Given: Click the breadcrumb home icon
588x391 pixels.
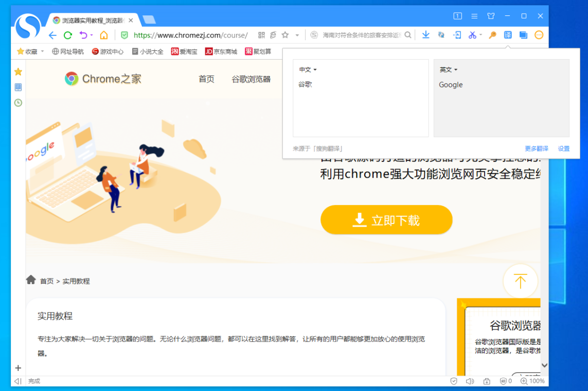Looking at the screenshot, I should pos(31,280).
